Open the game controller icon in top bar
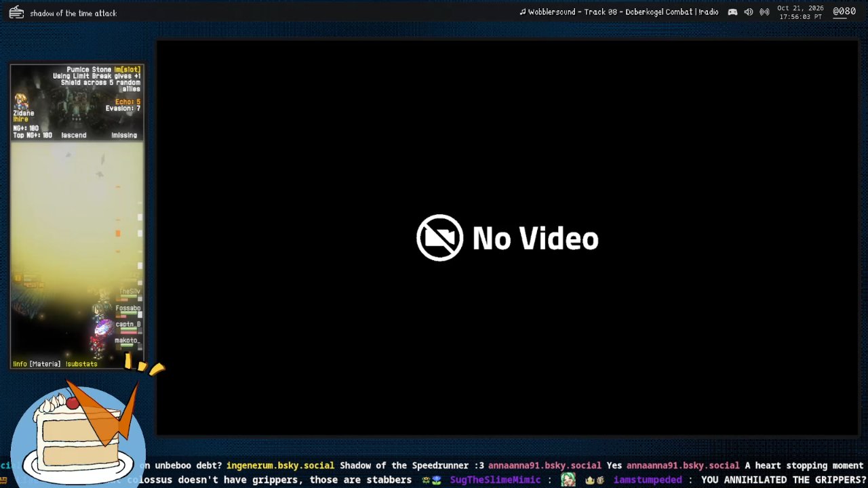868x488 pixels. [732, 12]
